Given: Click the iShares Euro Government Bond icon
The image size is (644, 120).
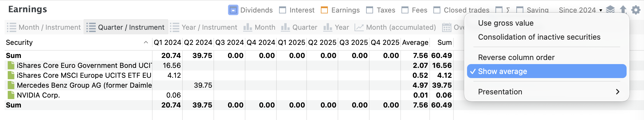Looking at the screenshot, I should 11,65.
